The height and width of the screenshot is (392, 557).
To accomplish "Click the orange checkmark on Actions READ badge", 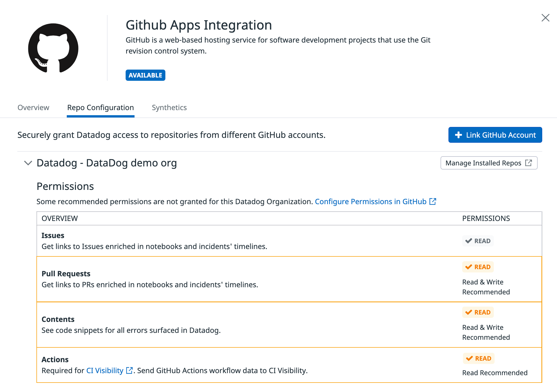I will (x=469, y=358).
